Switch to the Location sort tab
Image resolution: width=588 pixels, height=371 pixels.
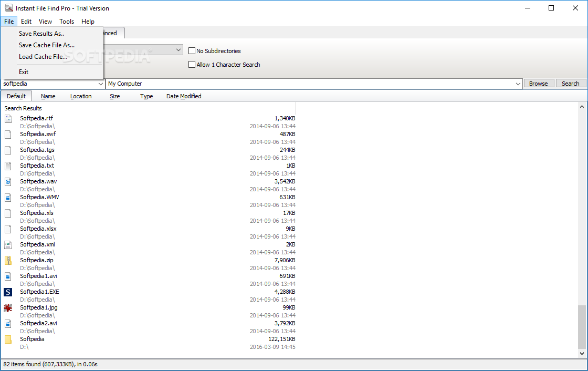(81, 96)
